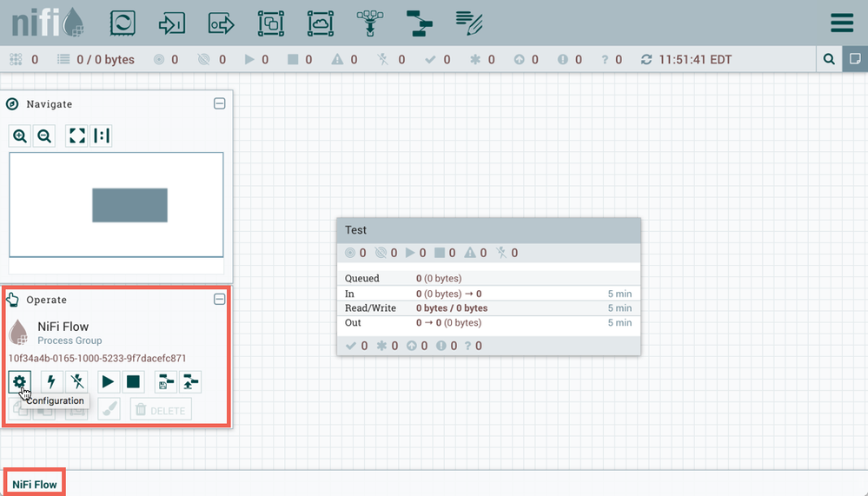This screenshot has height=496, width=868.
Task: Select the Output Port component icon
Action: pyautogui.click(x=222, y=23)
